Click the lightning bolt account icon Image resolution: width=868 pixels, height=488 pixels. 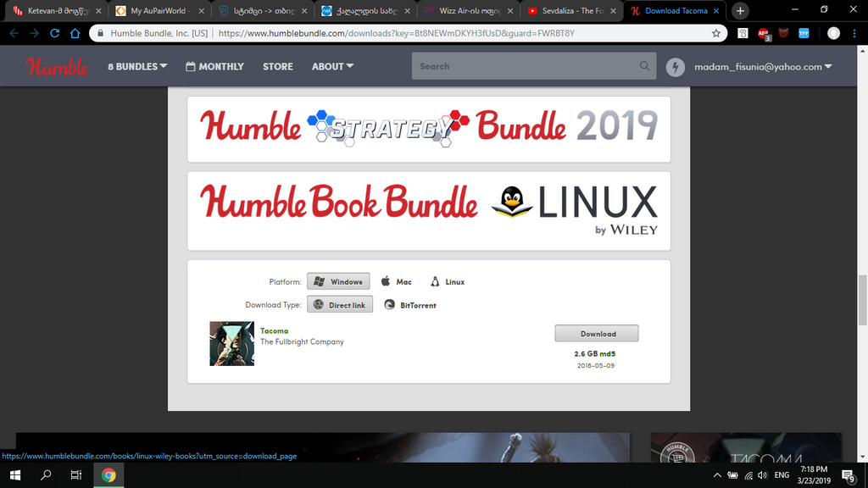point(676,67)
